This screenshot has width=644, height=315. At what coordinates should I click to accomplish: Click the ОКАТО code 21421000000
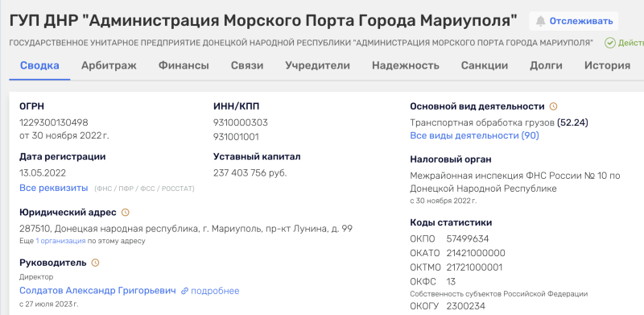[476, 253]
